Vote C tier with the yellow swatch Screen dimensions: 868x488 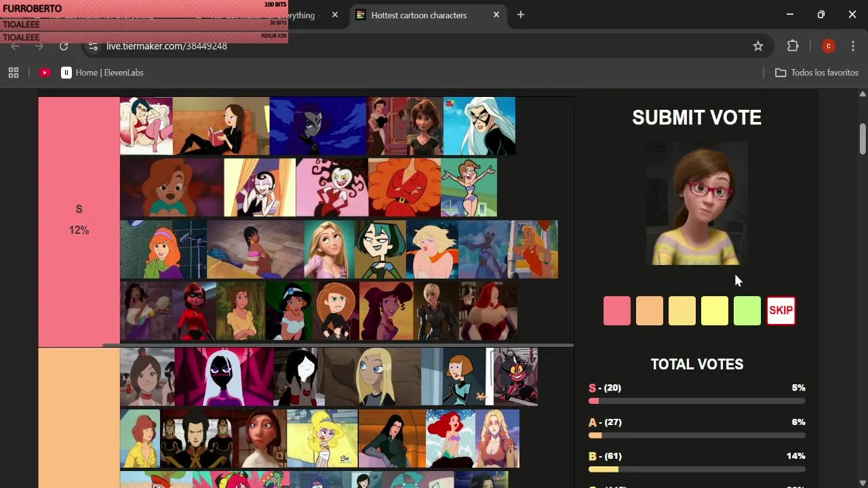click(715, 311)
